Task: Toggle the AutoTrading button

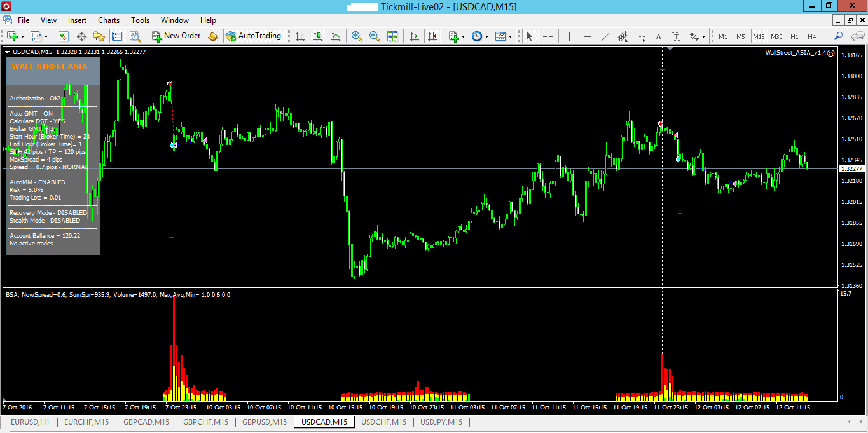Action: (x=253, y=36)
